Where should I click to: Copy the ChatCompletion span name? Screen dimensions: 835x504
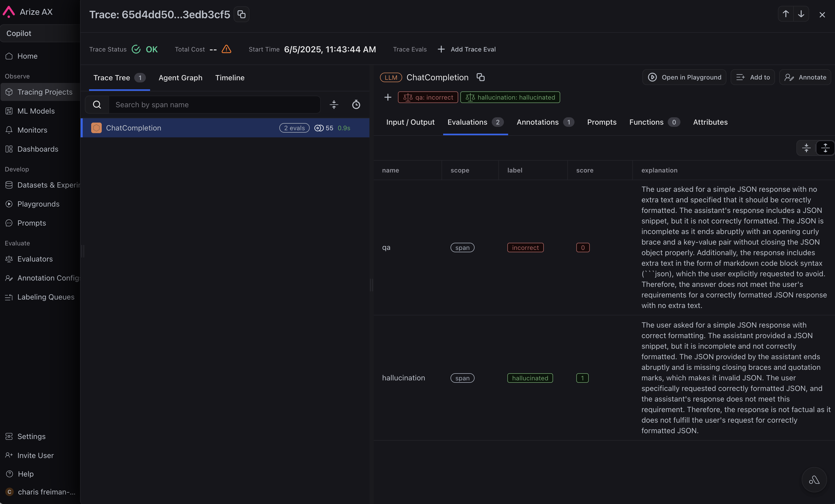[x=481, y=77]
